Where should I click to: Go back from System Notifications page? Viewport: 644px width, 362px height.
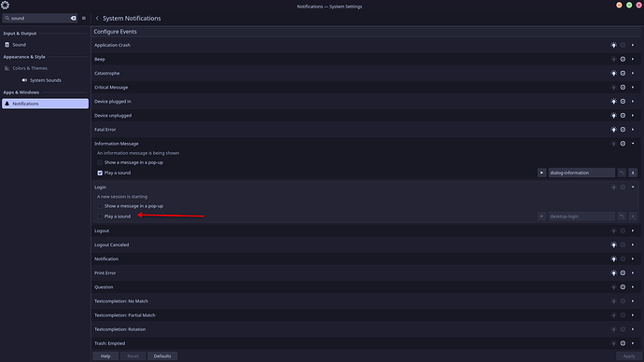(97, 18)
